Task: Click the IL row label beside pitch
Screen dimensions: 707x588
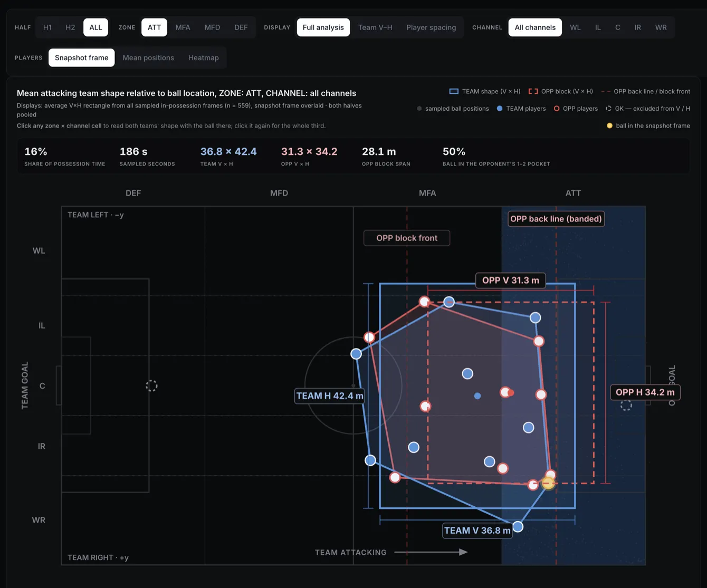Action: click(x=42, y=325)
